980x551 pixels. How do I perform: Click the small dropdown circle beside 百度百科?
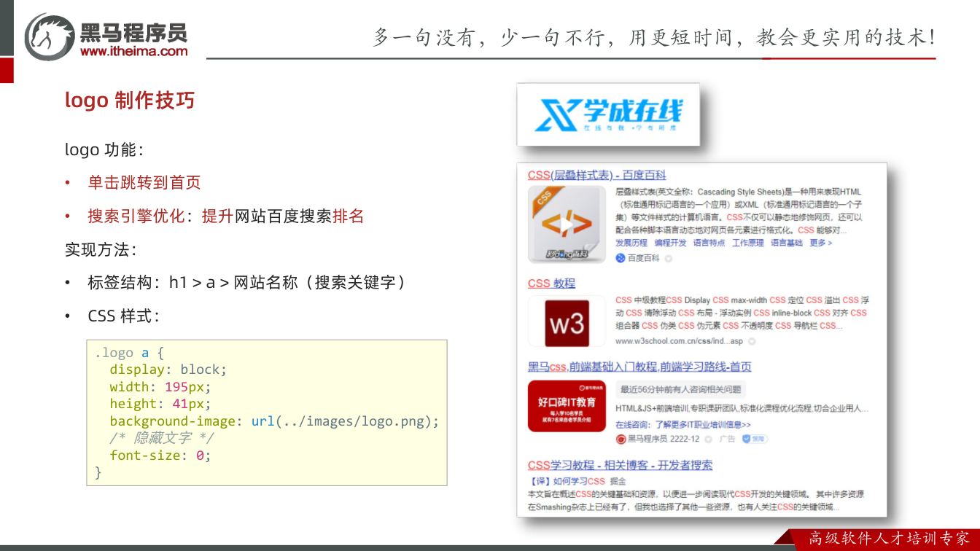coord(669,258)
